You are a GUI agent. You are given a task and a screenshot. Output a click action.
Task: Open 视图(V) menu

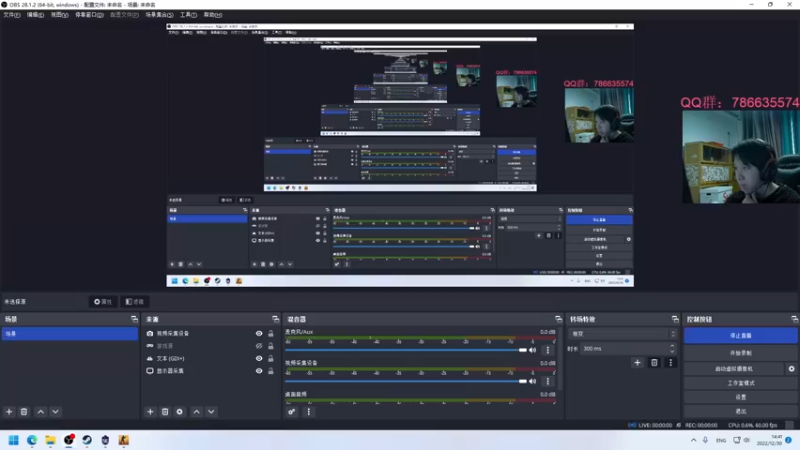pos(59,15)
